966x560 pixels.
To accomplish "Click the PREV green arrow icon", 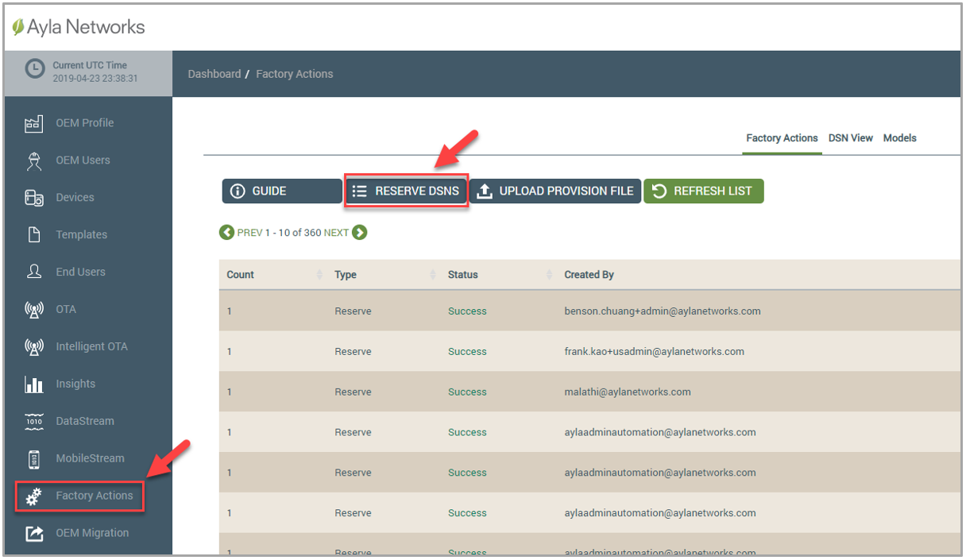I will click(x=226, y=233).
